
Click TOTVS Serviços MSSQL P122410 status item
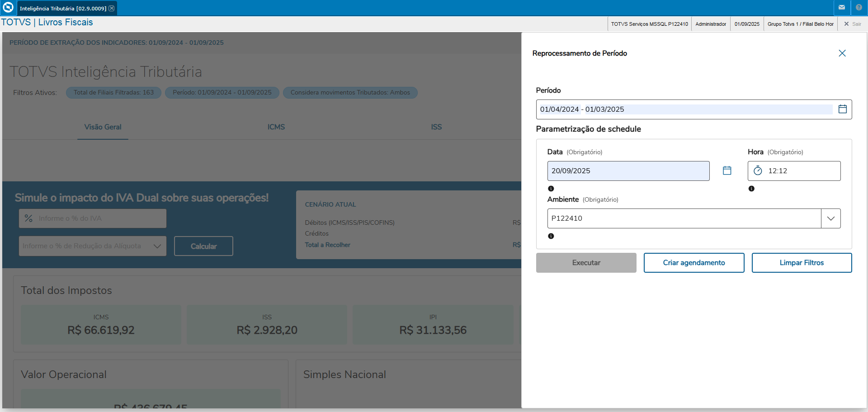pos(650,24)
